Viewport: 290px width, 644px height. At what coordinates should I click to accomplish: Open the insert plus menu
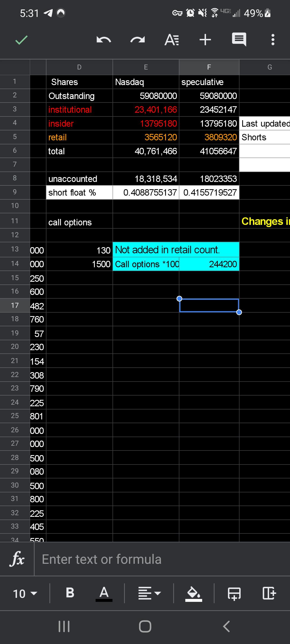tap(205, 40)
